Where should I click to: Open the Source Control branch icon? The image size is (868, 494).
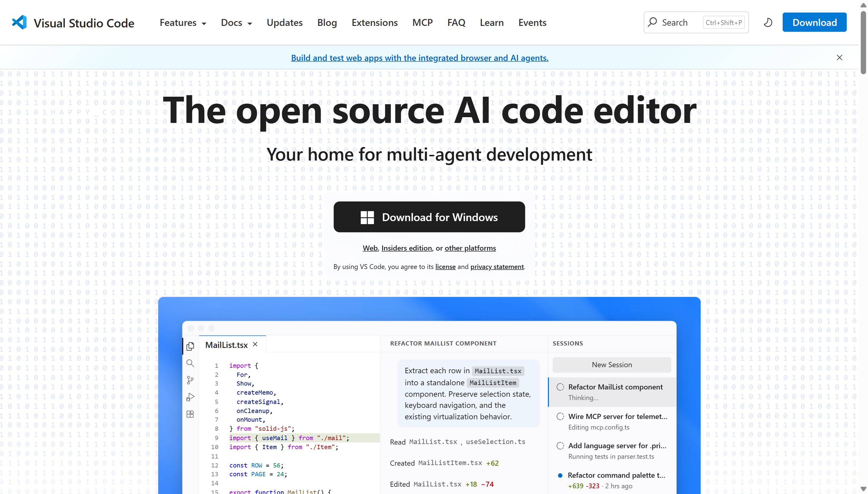[x=190, y=380]
